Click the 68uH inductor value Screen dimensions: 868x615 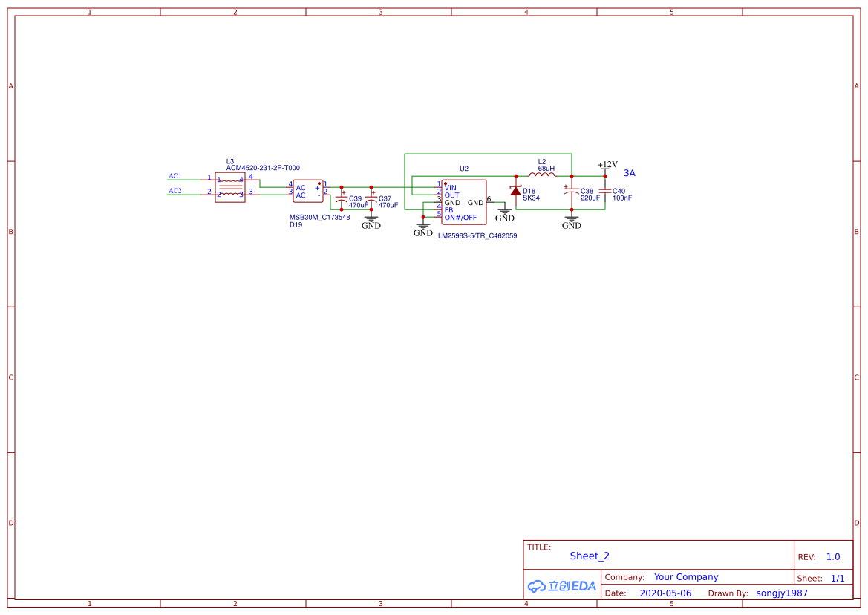[546, 169]
